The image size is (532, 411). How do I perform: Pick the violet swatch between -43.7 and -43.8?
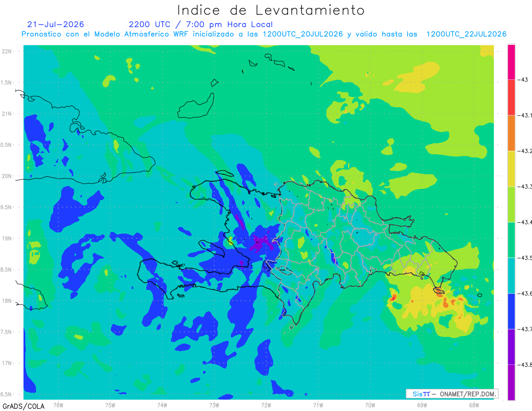point(511,347)
